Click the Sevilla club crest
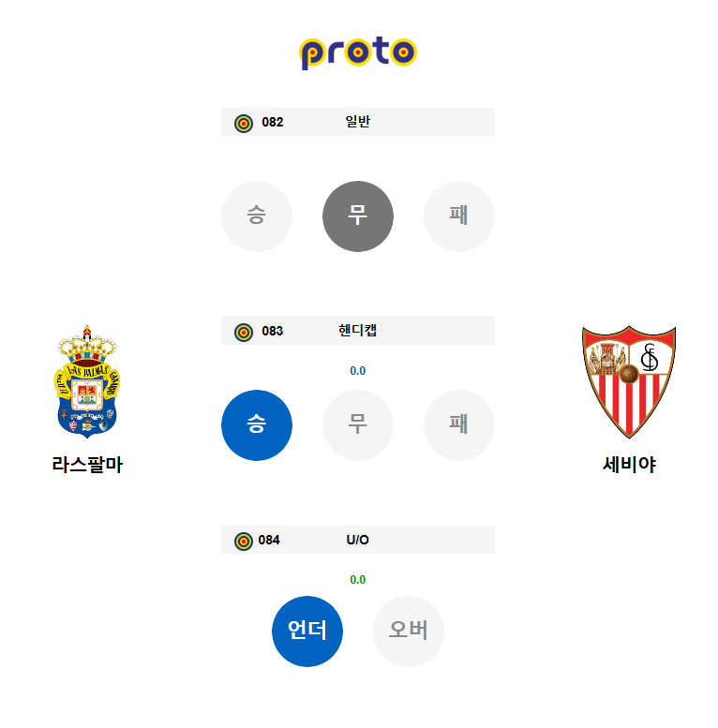The image size is (718, 728). point(629,381)
